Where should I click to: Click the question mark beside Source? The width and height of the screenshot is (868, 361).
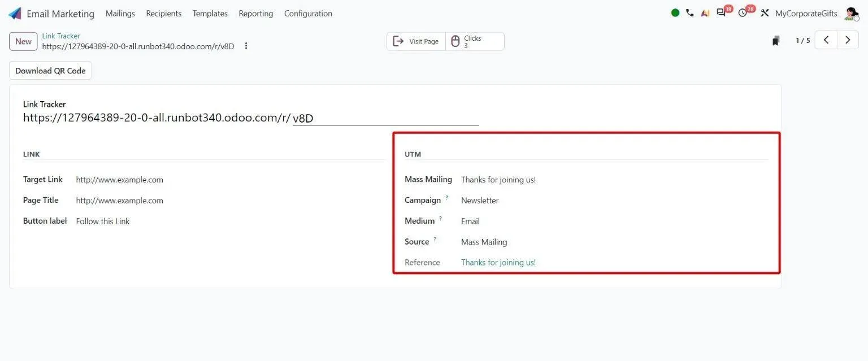coord(435,240)
